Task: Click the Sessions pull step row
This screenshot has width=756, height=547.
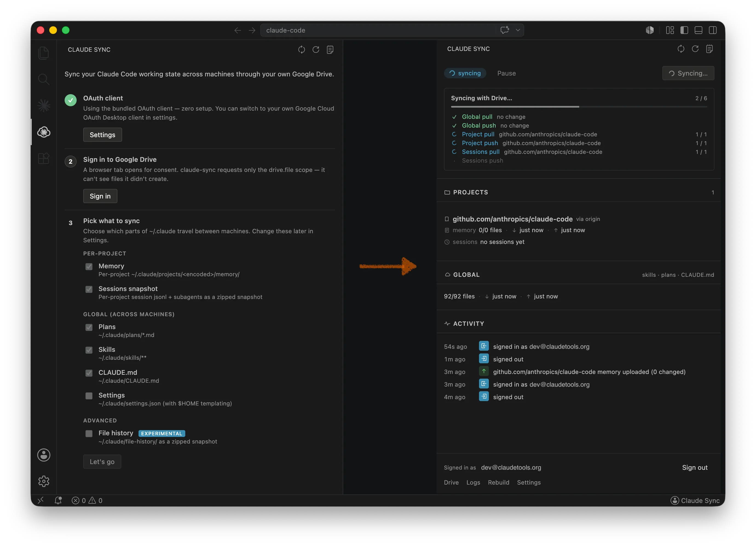Action: [x=579, y=152]
